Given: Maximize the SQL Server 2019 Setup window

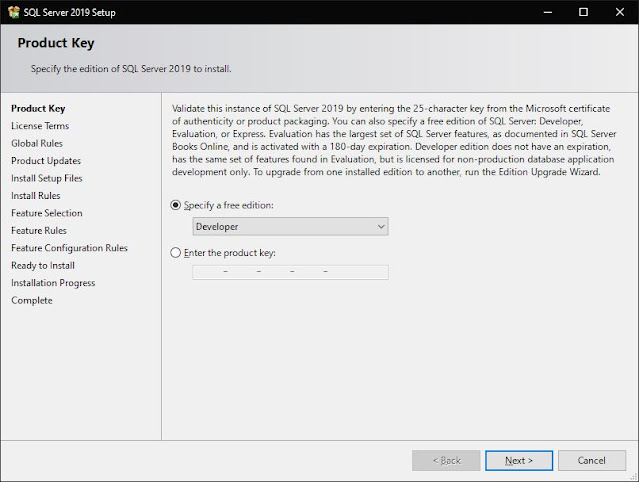Looking at the screenshot, I should coord(584,12).
